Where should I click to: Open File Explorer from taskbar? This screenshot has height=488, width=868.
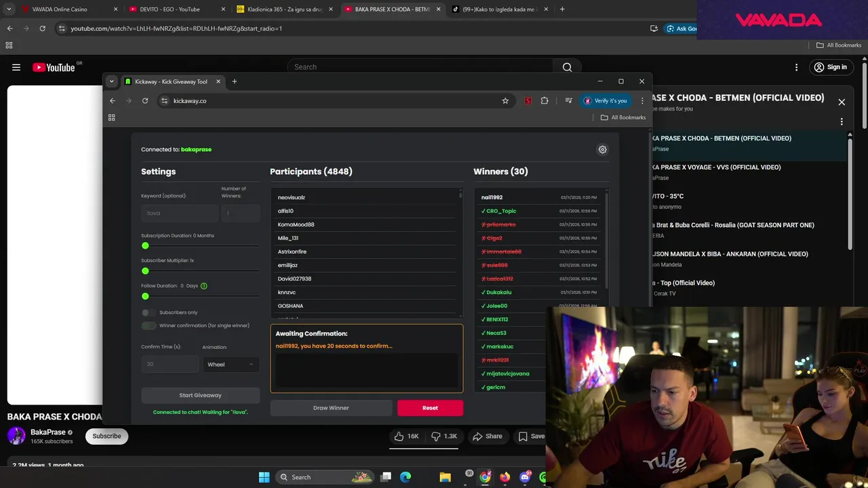[x=445, y=477]
